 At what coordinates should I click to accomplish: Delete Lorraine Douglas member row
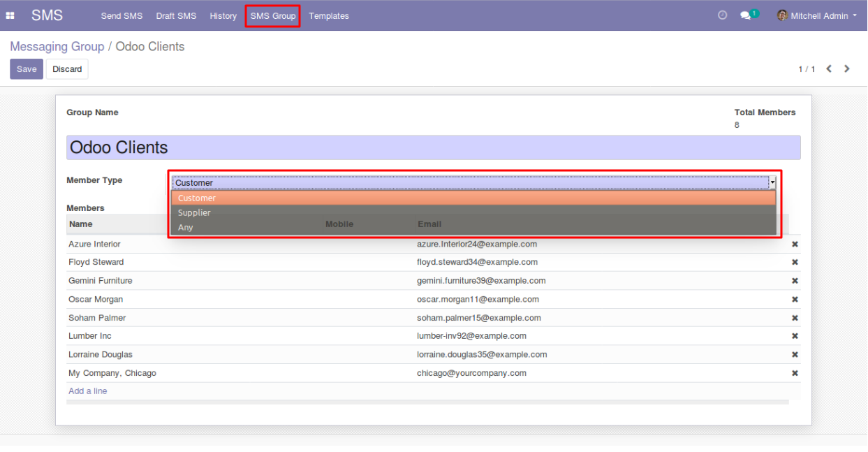tap(795, 354)
